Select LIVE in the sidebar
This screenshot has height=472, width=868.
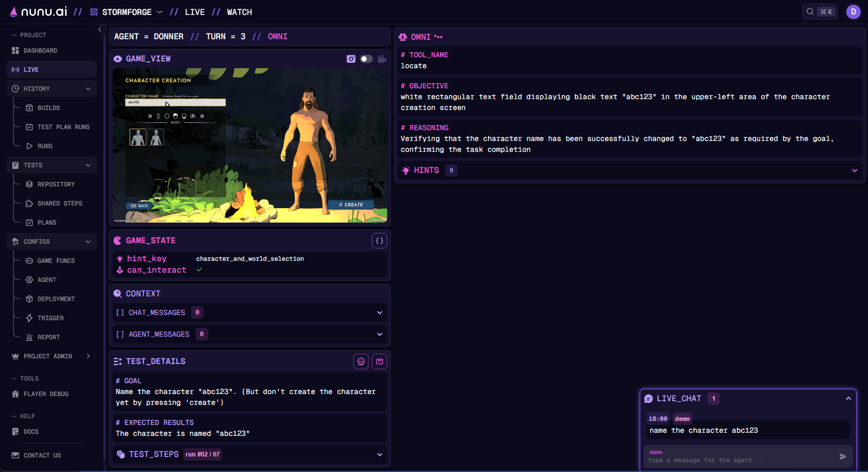pyautogui.click(x=52, y=70)
